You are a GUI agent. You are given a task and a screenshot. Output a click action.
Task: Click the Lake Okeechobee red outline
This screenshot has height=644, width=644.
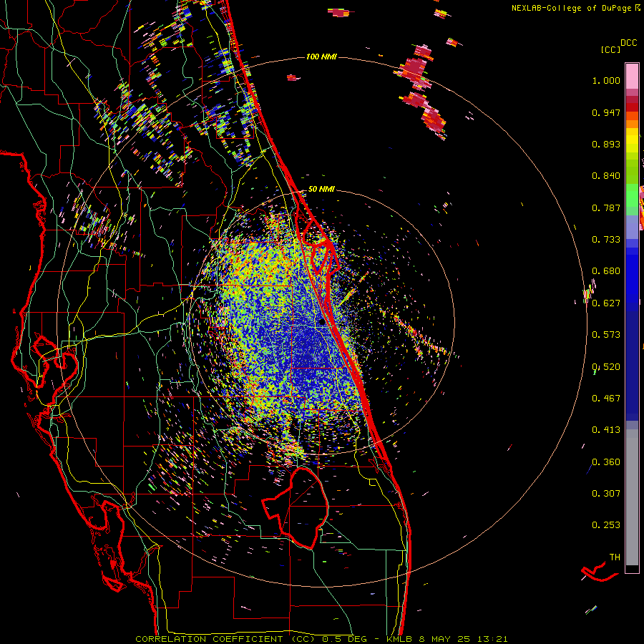[x=296, y=507]
